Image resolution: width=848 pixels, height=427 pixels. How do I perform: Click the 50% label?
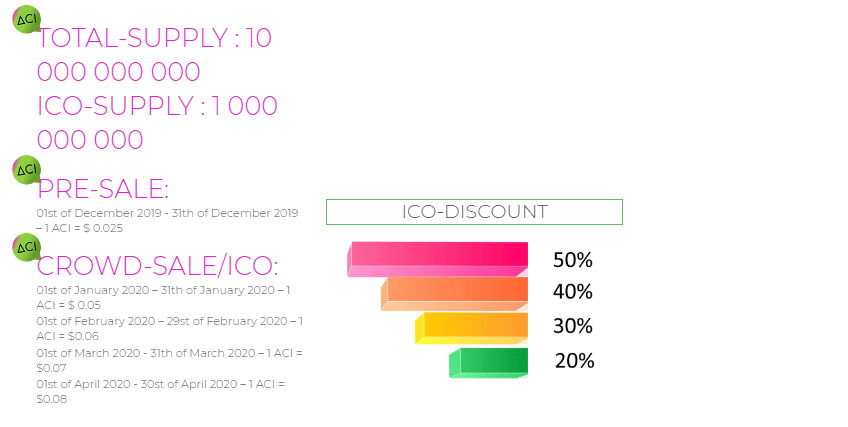point(573,260)
